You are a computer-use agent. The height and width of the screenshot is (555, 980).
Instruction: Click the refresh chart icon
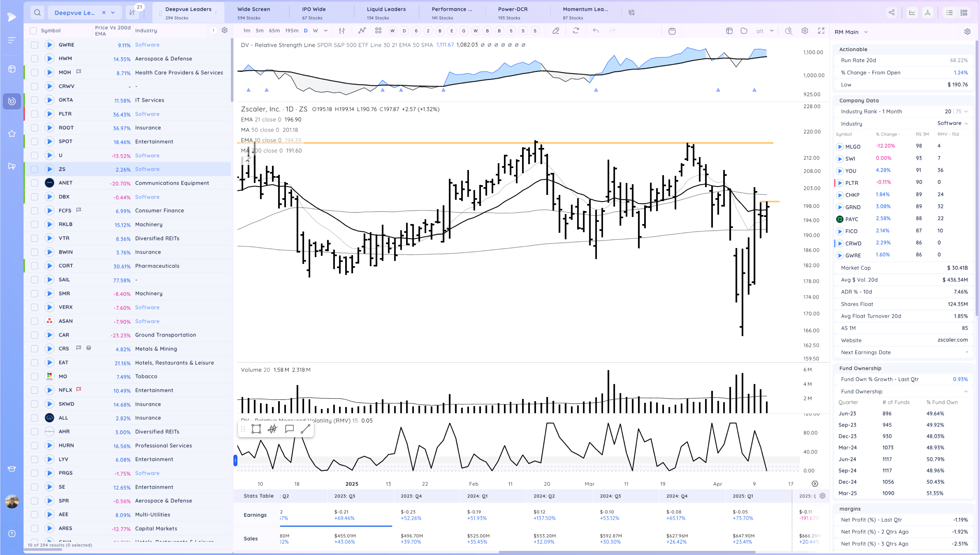point(576,31)
